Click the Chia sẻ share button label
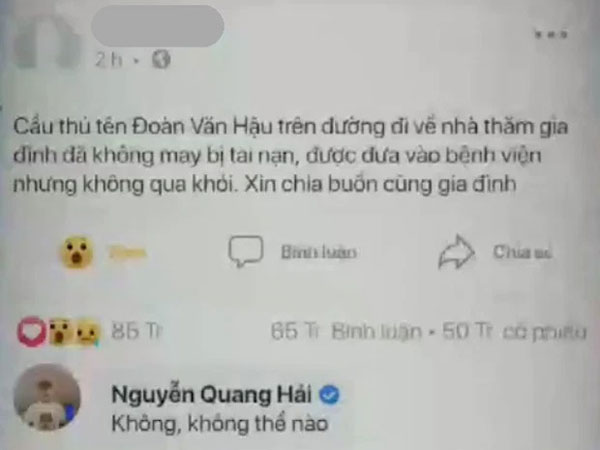The image size is (600, 450). (x=522, y=252)
